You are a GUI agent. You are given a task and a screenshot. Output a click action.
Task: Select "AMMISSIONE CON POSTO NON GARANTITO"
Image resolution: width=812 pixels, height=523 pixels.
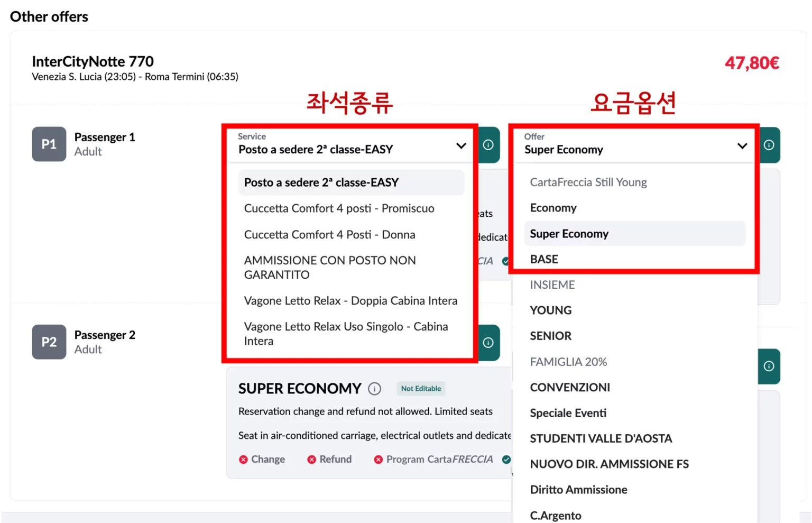pos(330,267)
